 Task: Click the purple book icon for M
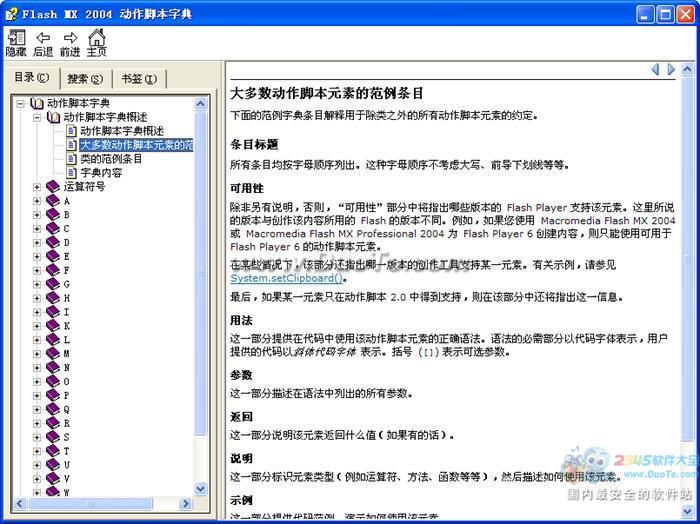(53, 353)
